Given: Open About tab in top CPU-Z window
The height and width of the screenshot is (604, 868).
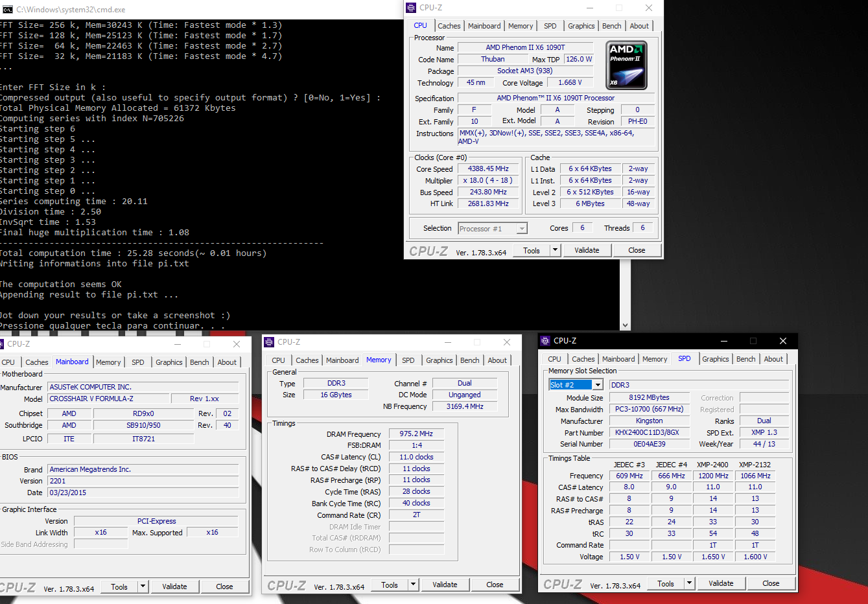Looking at the screenshot, I should pos(639,26).
